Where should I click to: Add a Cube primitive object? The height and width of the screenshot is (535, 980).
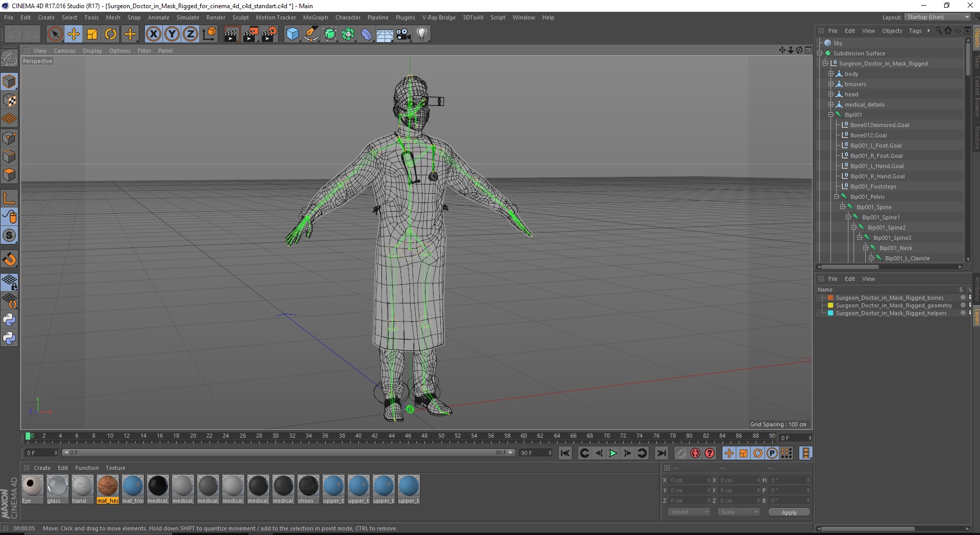click(292, 34)
